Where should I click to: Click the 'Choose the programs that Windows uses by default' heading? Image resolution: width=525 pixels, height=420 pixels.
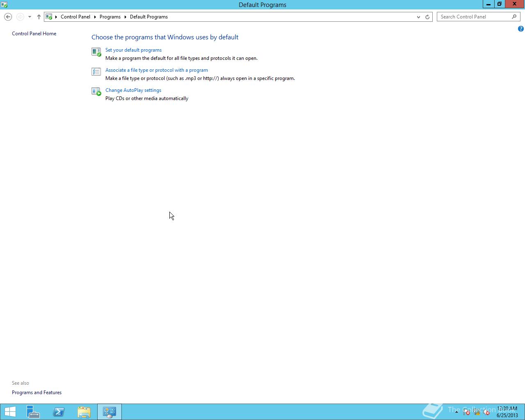[x=165, y=37]
